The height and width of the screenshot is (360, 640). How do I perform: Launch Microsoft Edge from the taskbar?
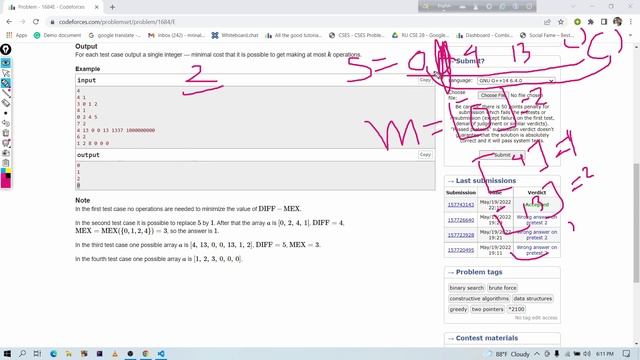click(x=53, y=353)
